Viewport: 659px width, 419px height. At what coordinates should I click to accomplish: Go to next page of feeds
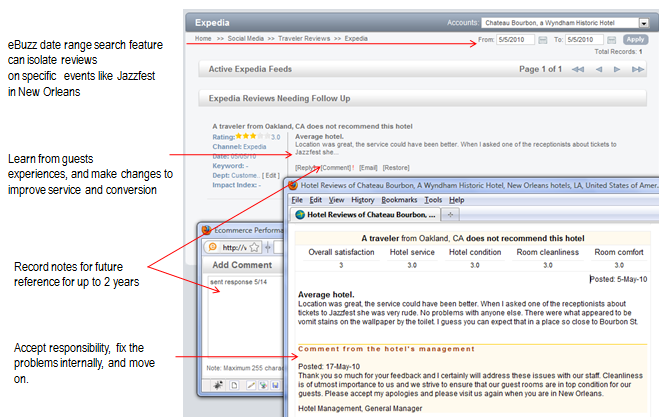coord(617,69)
